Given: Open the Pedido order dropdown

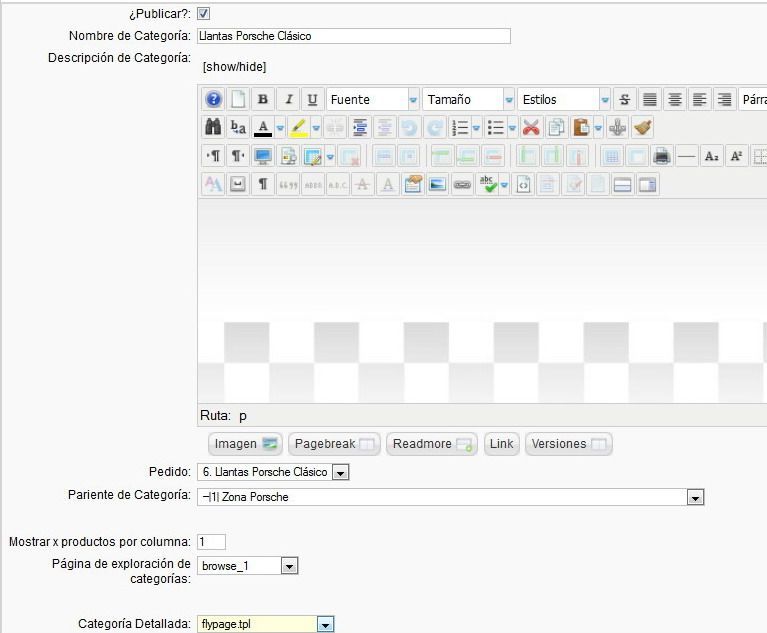Looking at the screenshot, I should pyautogui.click(x=273, y=472).
